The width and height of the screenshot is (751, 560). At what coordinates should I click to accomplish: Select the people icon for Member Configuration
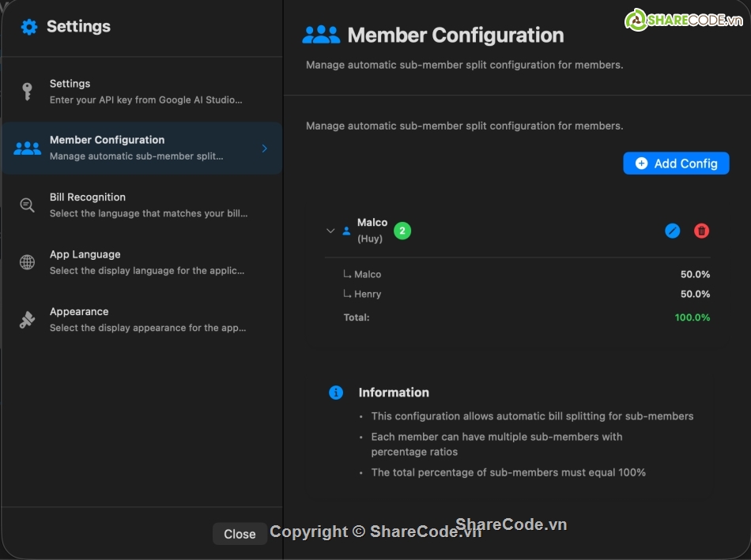26,148
